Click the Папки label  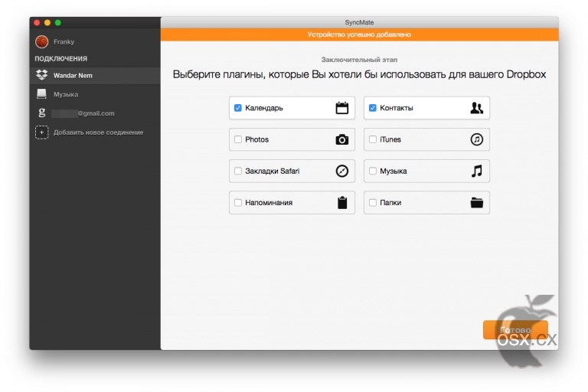(x=390, y=203)
